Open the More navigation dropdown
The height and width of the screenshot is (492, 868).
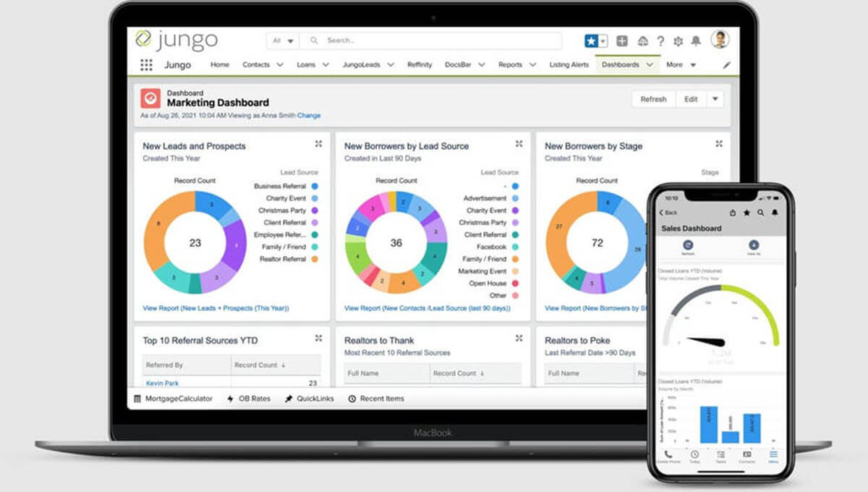pos(681,64)
